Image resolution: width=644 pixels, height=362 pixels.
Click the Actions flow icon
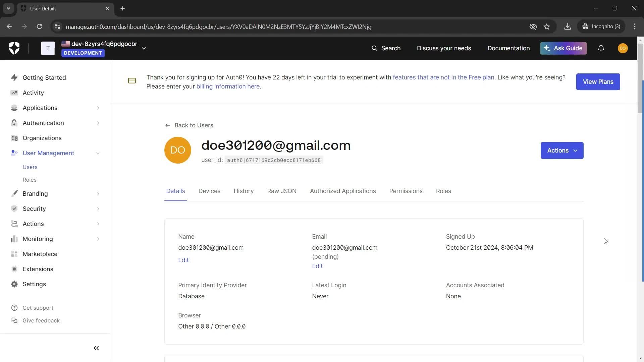point(14,224)
